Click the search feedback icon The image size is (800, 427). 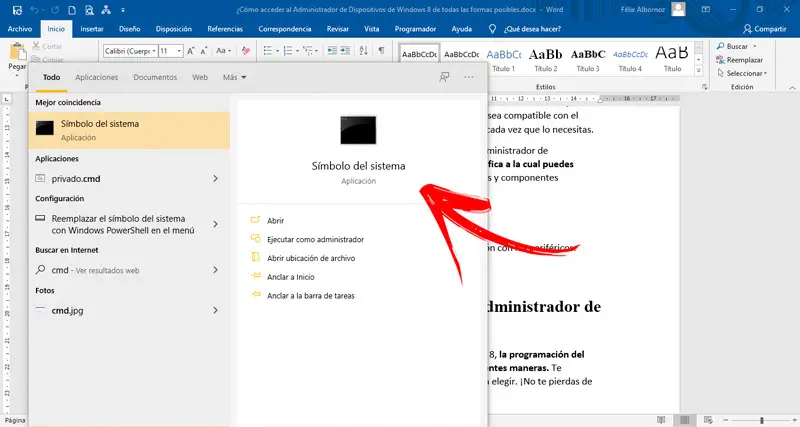pos(444,77)
